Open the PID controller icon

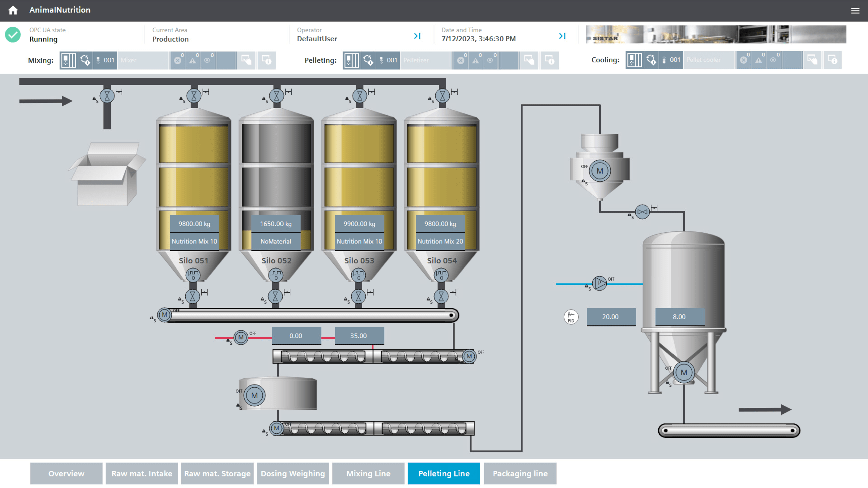coord(571,317)
